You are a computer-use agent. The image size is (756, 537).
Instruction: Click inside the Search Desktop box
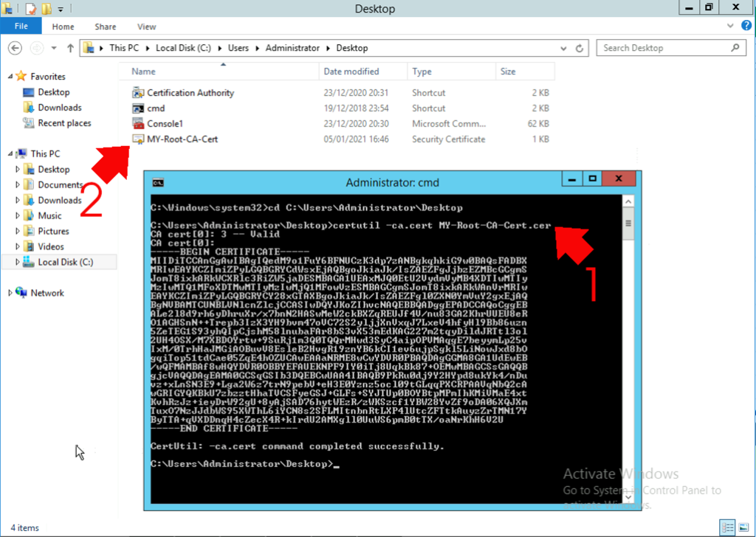pyautogui.click(x=664, y=47)
